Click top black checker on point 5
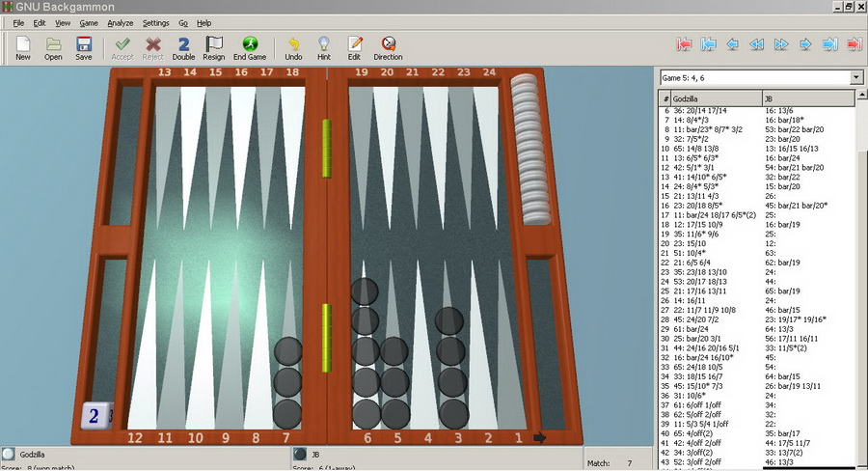868x471 pixels. [394, 351]
